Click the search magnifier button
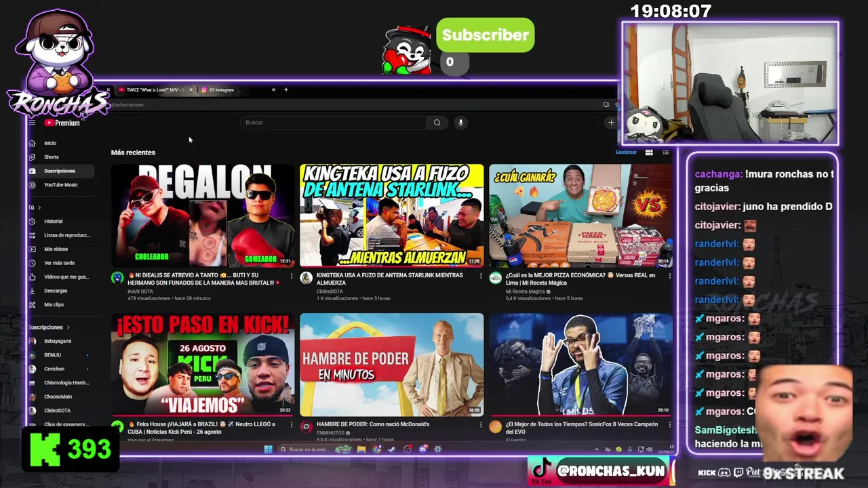 437,123
